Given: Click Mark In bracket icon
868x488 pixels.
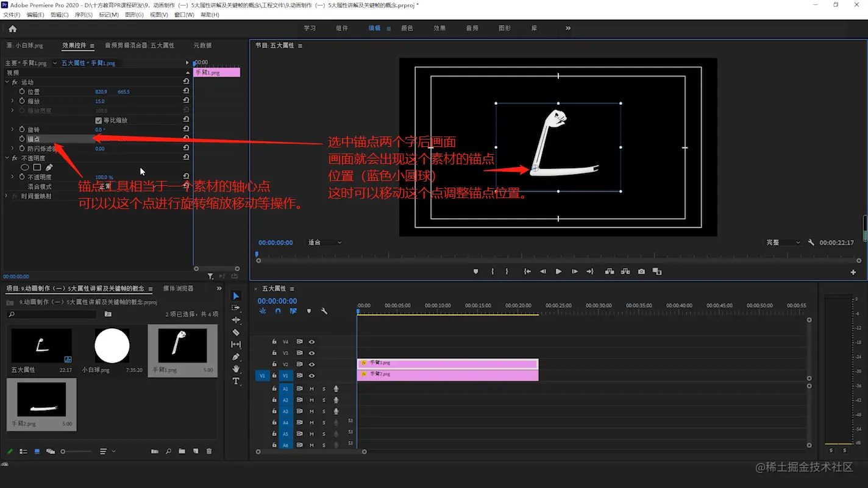Looking at the screenshot, I should (x=493, y=272).
